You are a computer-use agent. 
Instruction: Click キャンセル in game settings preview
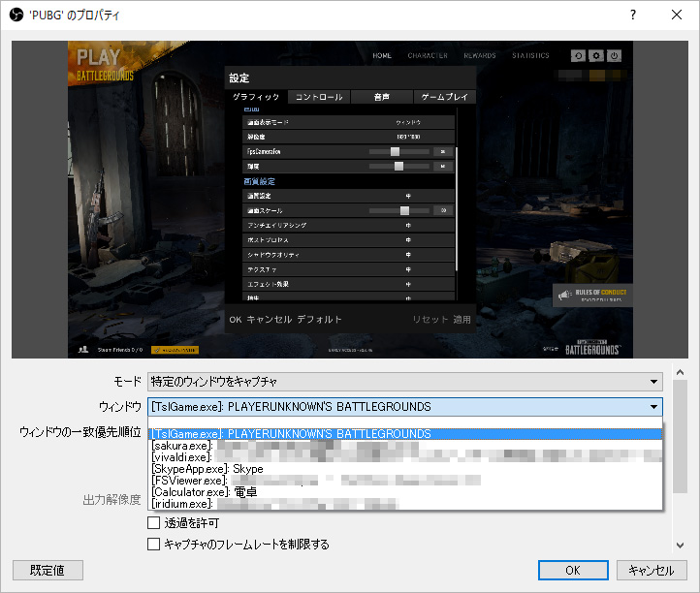(270, 320)
